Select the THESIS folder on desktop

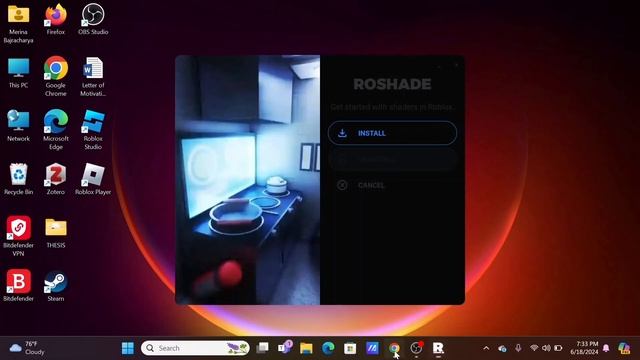[56, 233]
